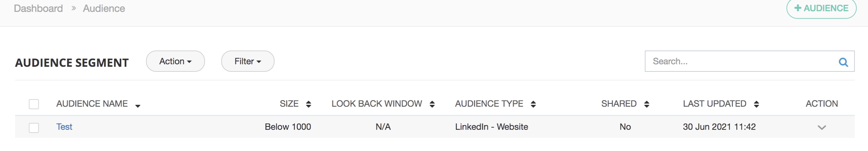Sort by Look Back Window arrows
This screenshot has width=868, height=151.
[432, 104]
